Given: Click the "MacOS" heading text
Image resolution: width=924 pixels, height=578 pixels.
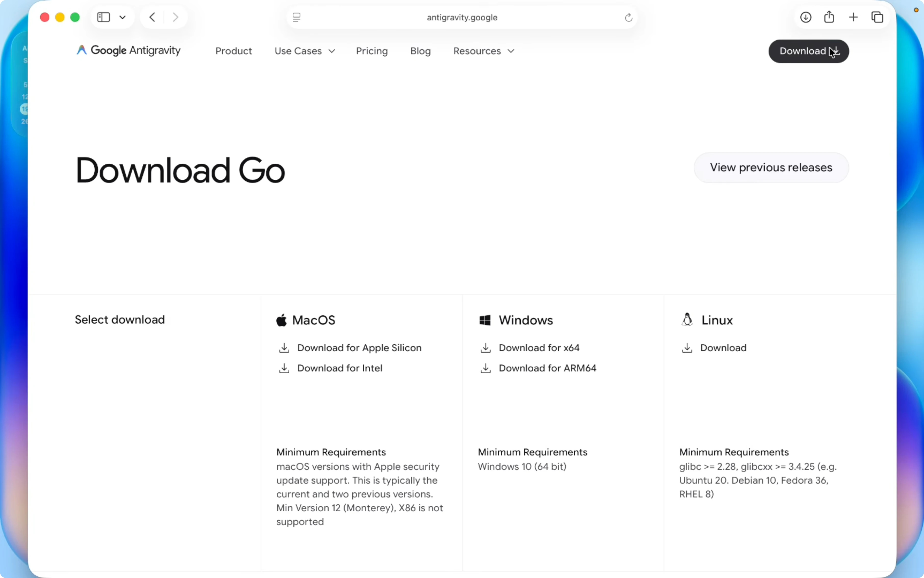Looking at the screenshot, I should tap(314, 320).
